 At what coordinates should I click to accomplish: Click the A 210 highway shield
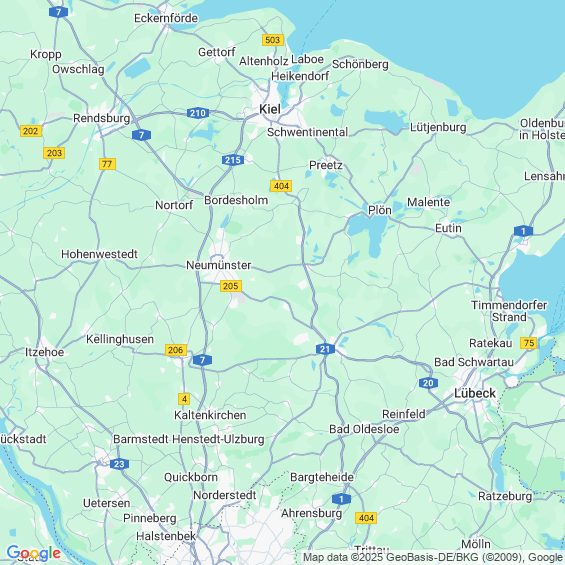[x=198, y=113]
